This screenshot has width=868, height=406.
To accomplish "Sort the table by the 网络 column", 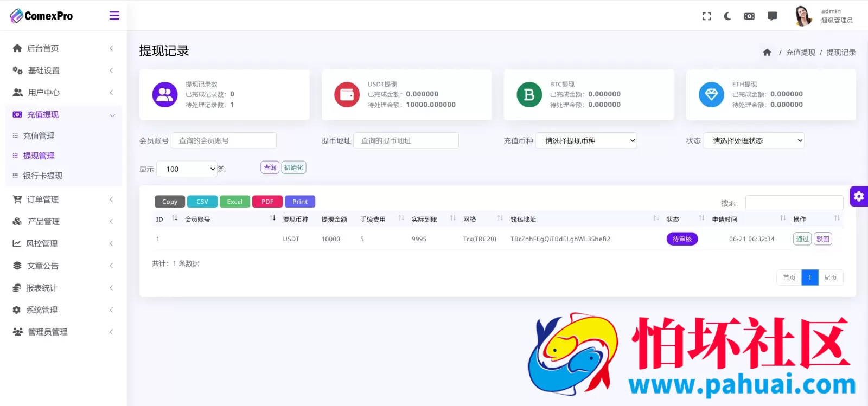I will tap(483, 219).
